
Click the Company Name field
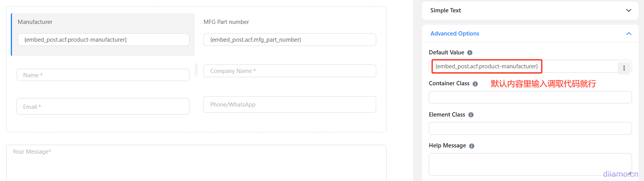pyautogui.click(x=289, y=71)
